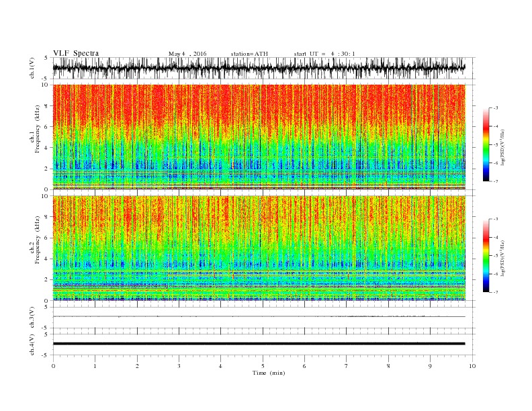Click time axis tick label "9"
The width and height of the screenshot is (532, 411).
(430, 366)
